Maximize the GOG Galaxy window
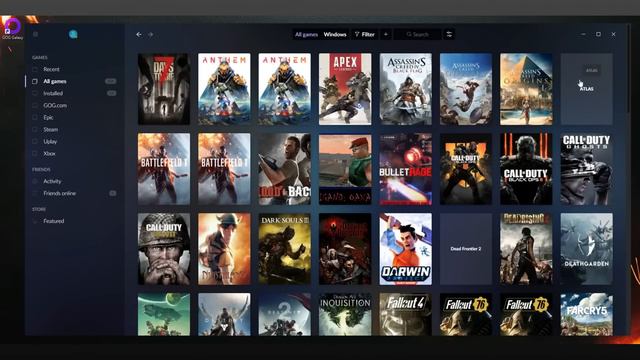 pos(598,34)
